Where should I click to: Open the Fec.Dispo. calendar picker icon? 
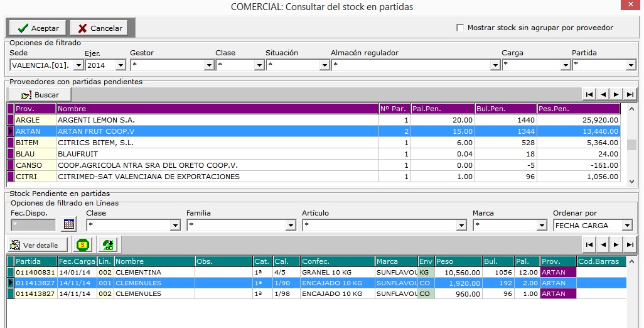pos(69,224)
